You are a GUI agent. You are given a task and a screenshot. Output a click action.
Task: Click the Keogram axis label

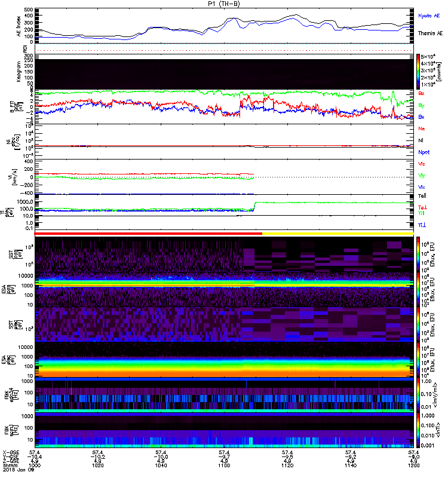pos(19,72)
